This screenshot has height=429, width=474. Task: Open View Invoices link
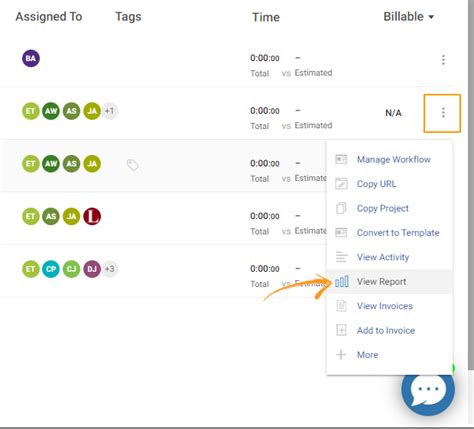[x=385, y=306]
